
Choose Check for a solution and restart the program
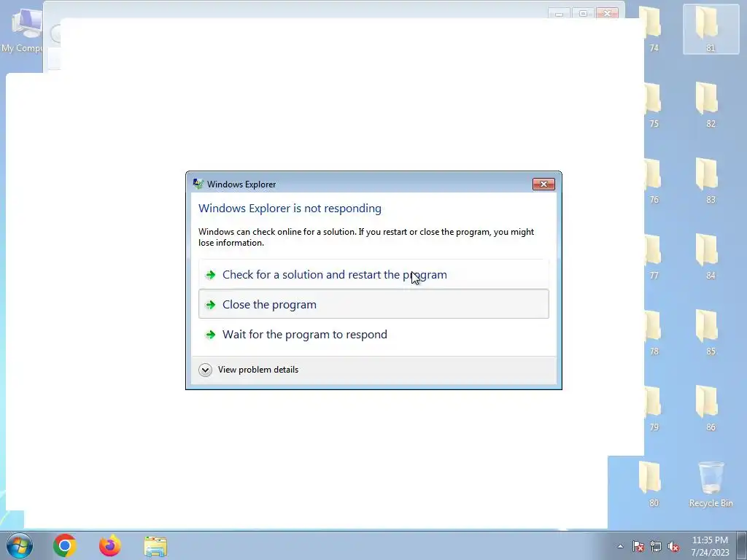click(x=373, y=274)
